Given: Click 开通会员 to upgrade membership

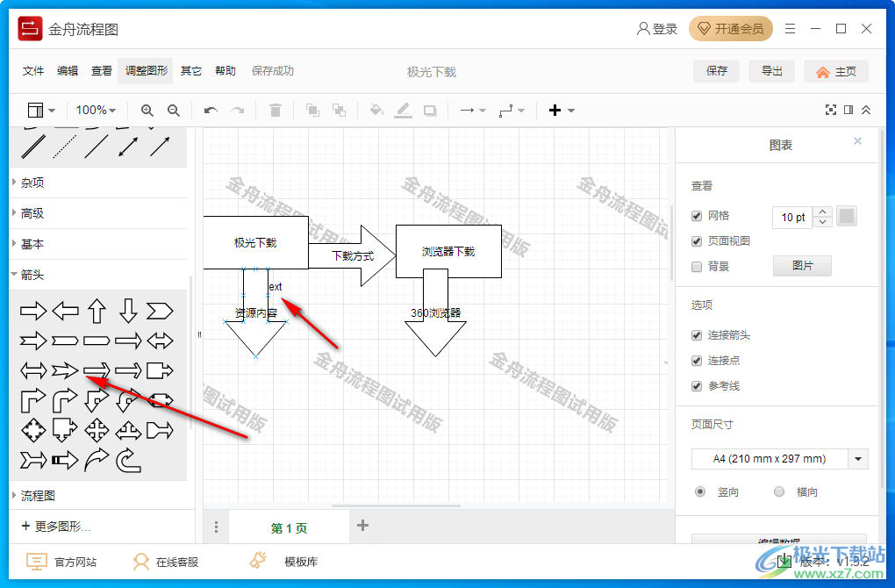Looking at the screenshot, I should (731, 29).
